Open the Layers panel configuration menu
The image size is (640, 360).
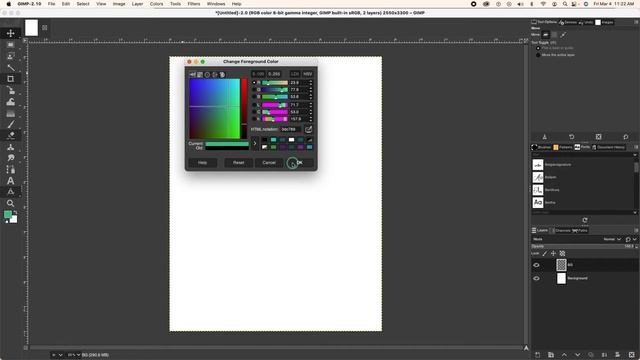click(636, 231)
